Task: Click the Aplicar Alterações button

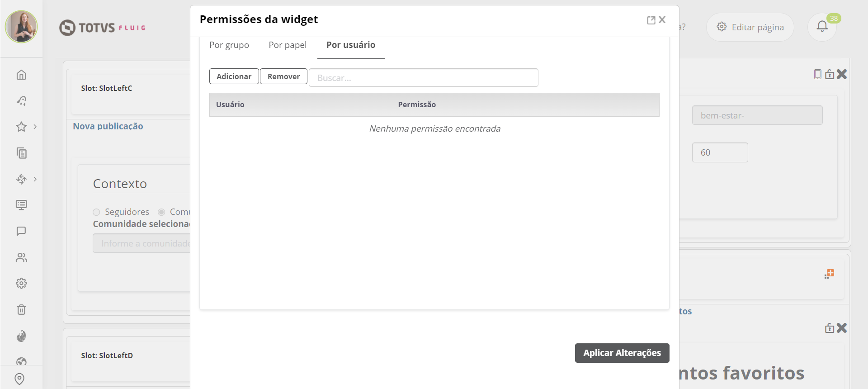Action: pyautogui.click(x=622, y=353)
